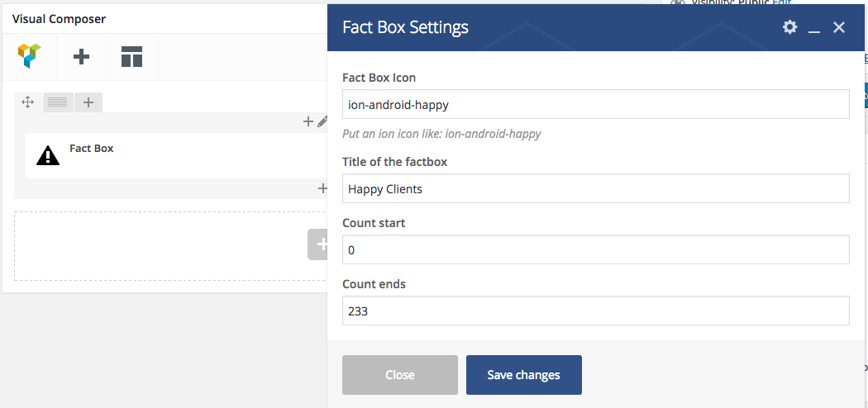Viewport: 868px width, 408px height.
Task: Click the pencil edit icon of the column
Action: 323,122
